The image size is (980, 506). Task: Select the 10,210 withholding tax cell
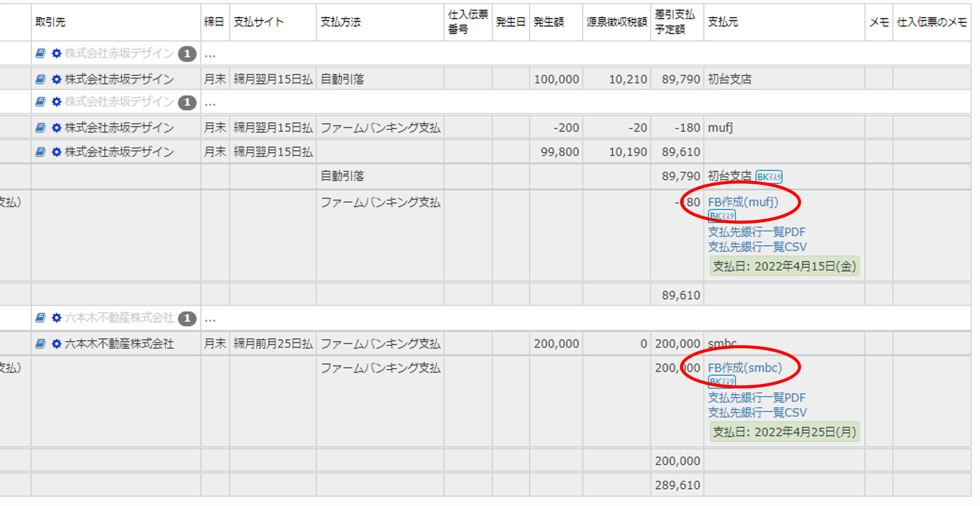[x=617, y=79]
